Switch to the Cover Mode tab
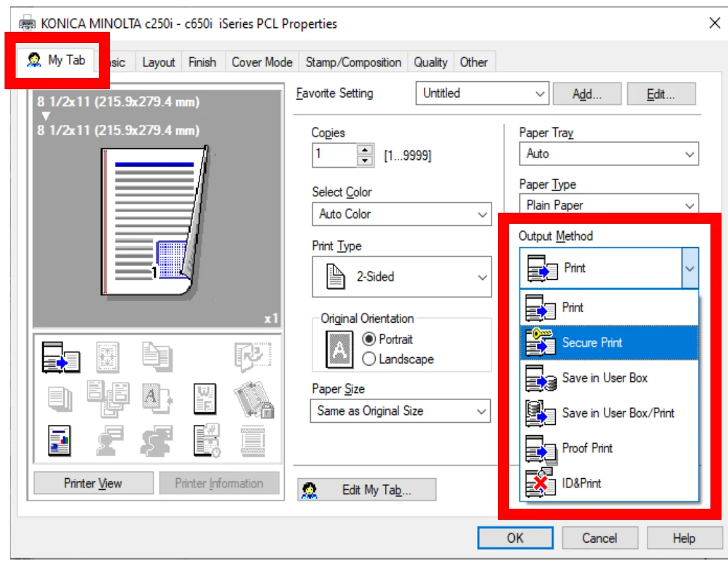The width and height of the screenshot is (728, 566). 262,62
